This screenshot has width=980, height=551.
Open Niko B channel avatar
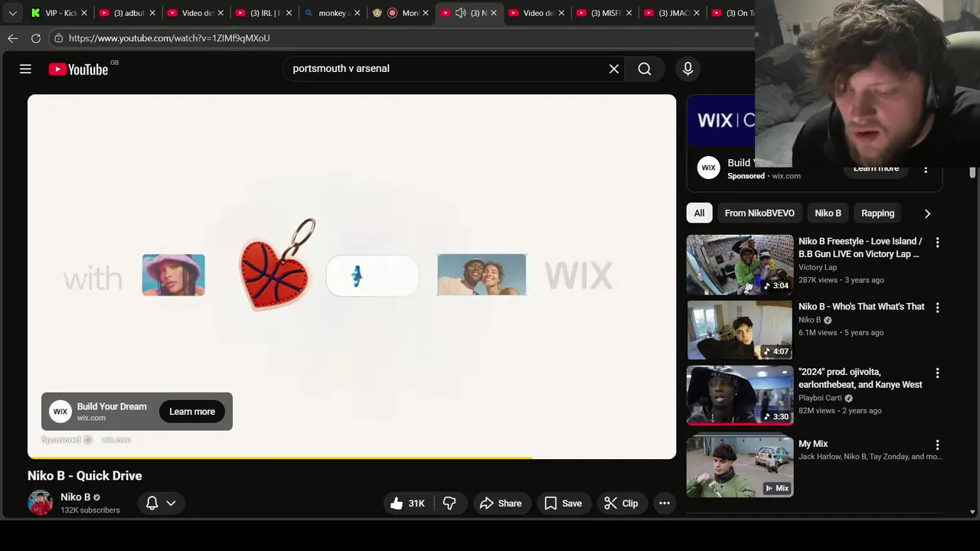(x=41, y=503)
